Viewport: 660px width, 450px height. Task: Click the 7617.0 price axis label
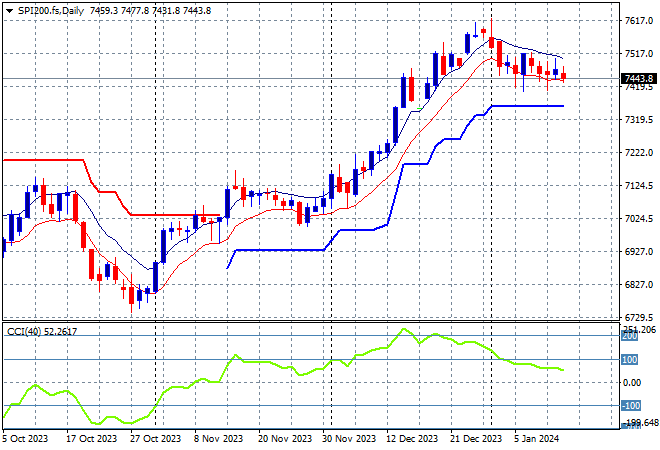[638, 20]
